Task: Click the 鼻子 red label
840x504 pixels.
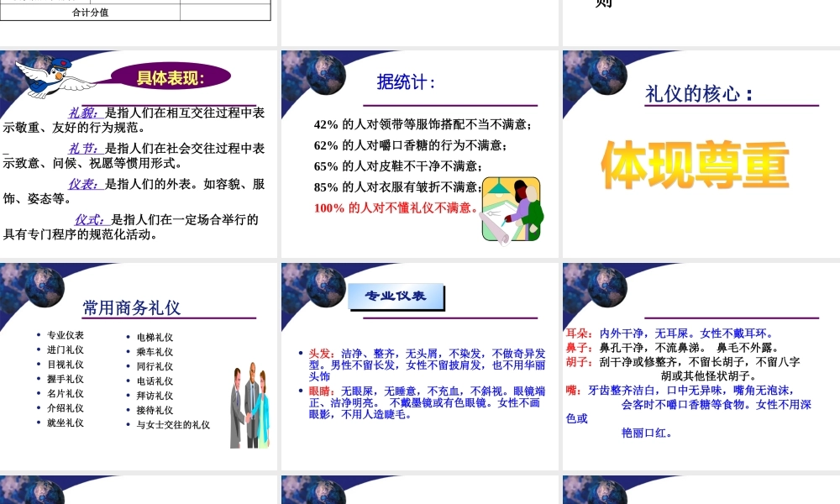Action: pyautogui.click(x=579, y=348)
